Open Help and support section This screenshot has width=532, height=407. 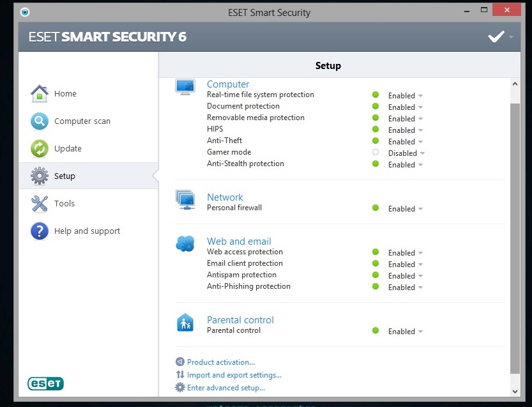87,231
